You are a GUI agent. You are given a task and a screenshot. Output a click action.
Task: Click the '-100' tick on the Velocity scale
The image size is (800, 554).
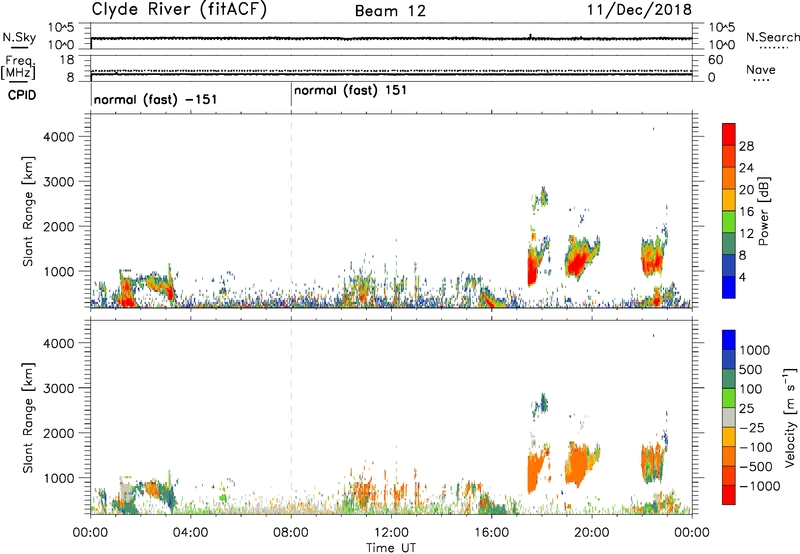[756, 447]
